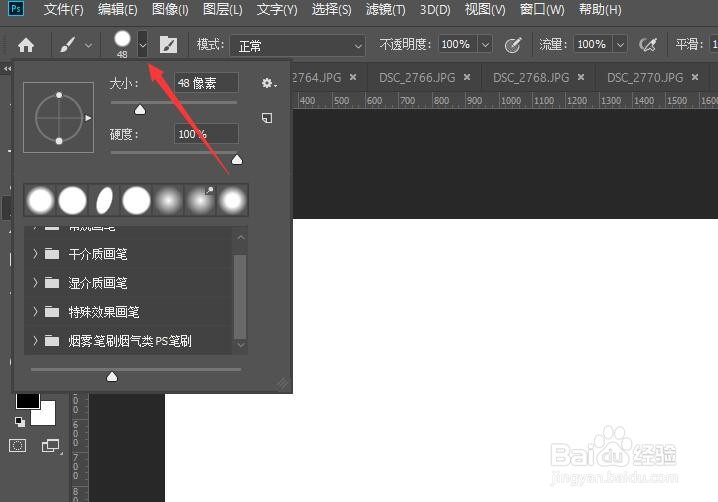
Task: Open the brush panel gear settings menu
Action: pyautogui.click(x=268, y=83)
